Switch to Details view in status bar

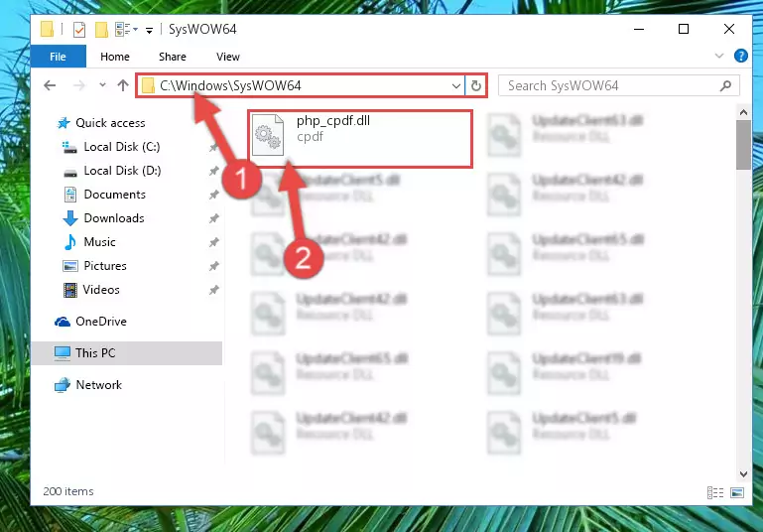714,492
